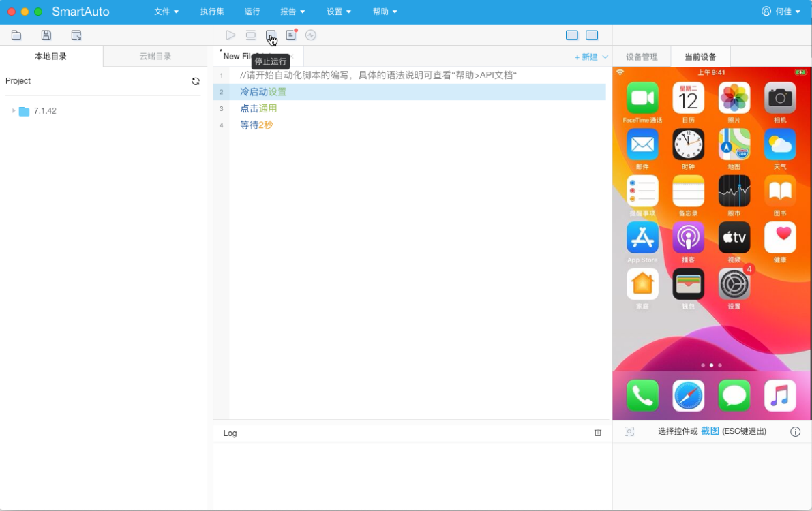This screenshot has width=812, height=511.
Task: Tap the Clock 时钟 app icon
Action: (x=688, y=144)
